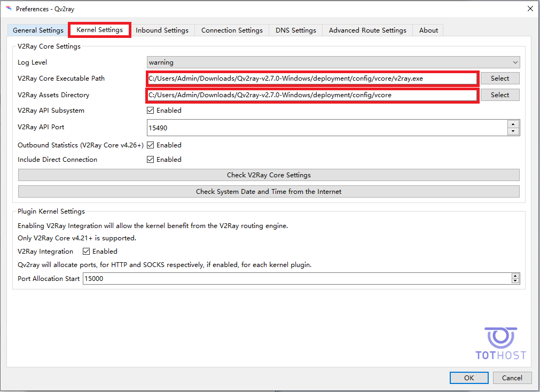Uncheck Include Direct Connection option
The height and width of the screenshot is (392, 540).
[x=151, y=160]
